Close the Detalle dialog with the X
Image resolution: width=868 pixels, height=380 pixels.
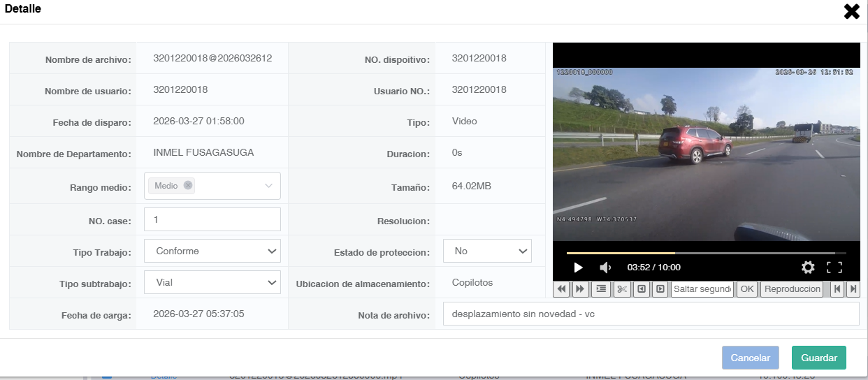[851, 11]
